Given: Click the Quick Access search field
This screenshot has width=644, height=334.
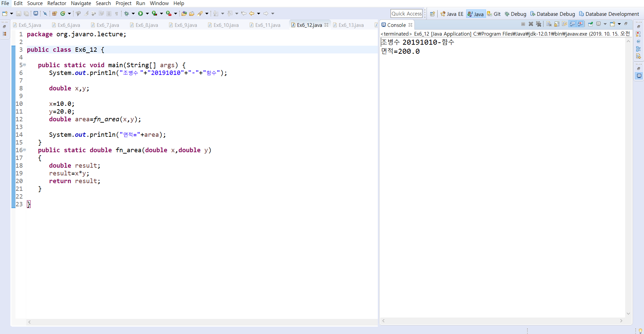Looking at the screenshot, I should click(x=406, y=13).
